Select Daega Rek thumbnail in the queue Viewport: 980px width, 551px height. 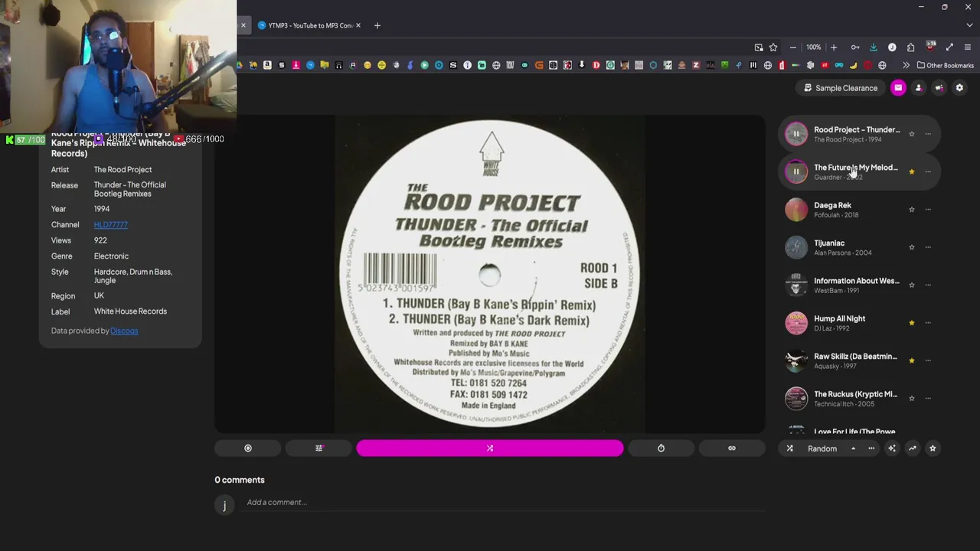796,209
